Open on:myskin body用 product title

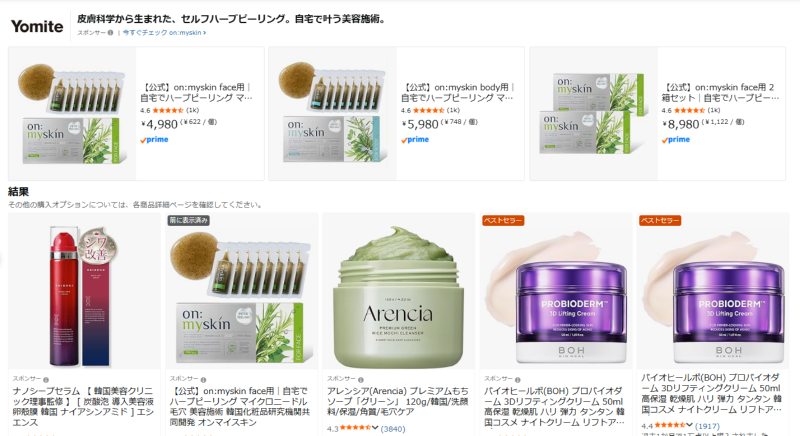click(457, 92)
